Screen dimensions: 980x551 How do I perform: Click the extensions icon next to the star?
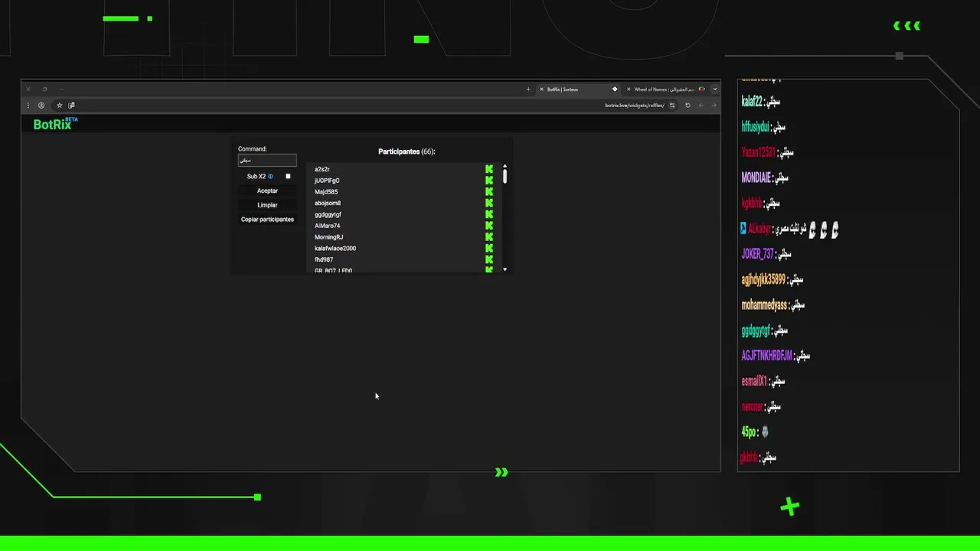71,106
